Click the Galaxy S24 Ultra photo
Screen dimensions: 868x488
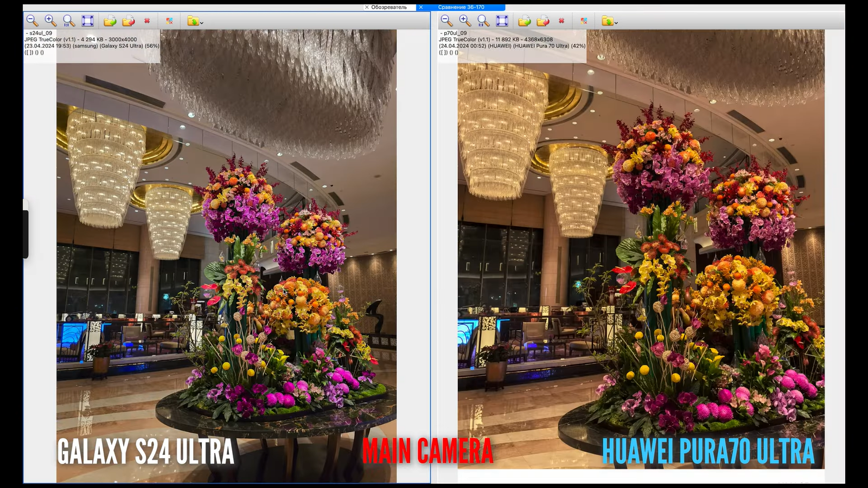pyautogui.click(x=226, y=256)
